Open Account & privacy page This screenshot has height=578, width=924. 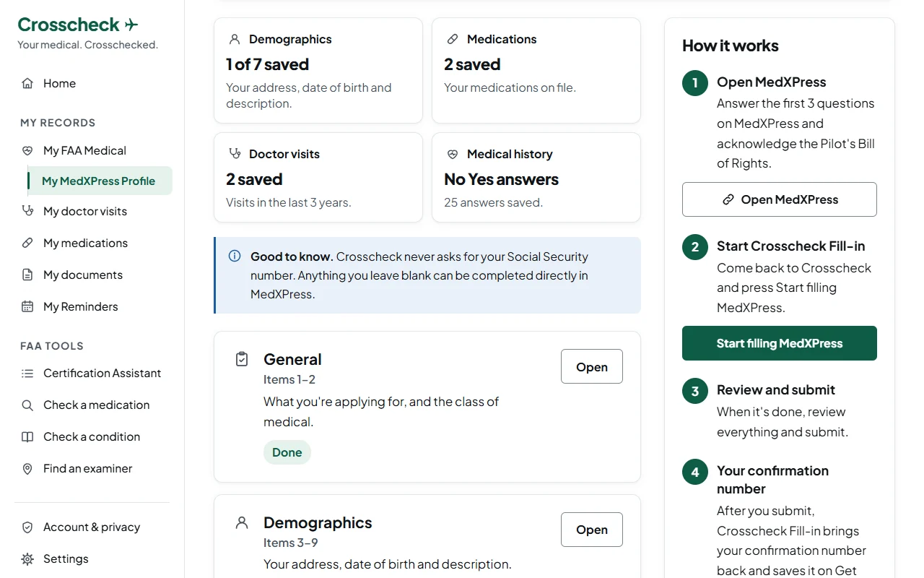click(92, 527)
